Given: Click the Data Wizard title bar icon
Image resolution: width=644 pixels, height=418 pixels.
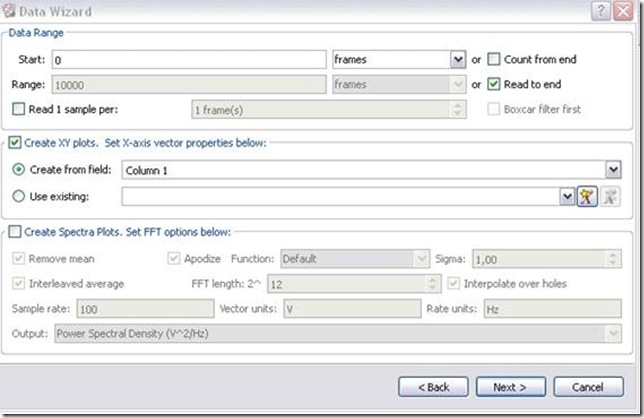Looking at the screenshot, I should tap(11, 10).
